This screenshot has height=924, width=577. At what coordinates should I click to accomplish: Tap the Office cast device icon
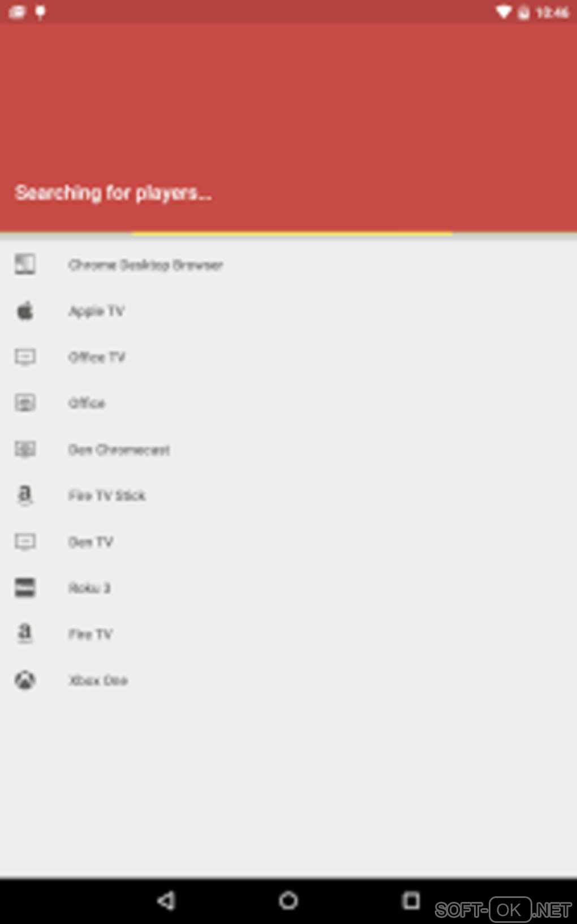point(25,403)
